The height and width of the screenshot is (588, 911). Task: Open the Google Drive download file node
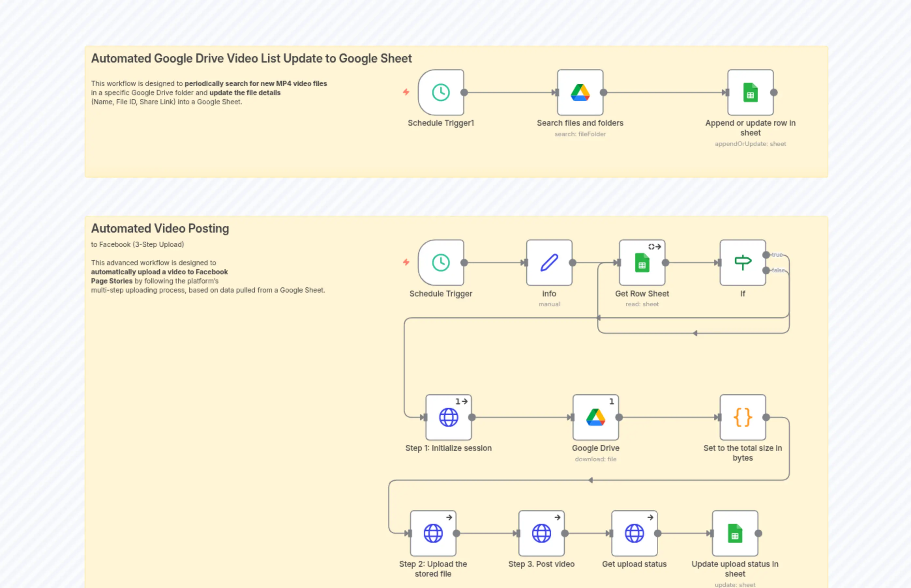[x=595, y=417]
